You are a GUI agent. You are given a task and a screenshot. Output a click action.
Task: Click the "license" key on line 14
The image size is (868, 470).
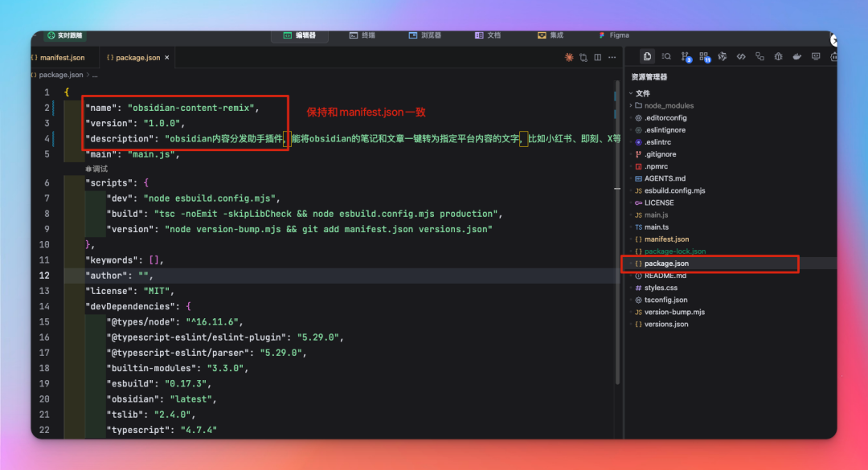tap(109, 291)
